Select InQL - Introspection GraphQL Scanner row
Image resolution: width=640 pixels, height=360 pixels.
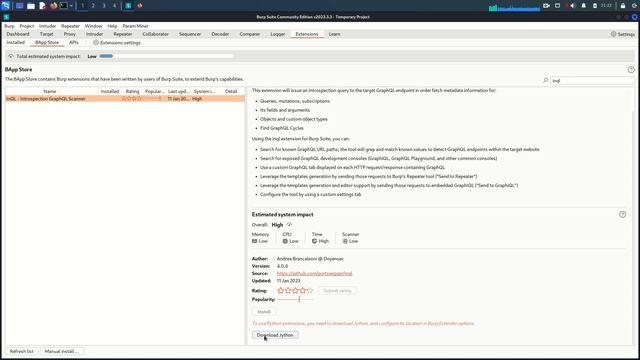point(125,99)
